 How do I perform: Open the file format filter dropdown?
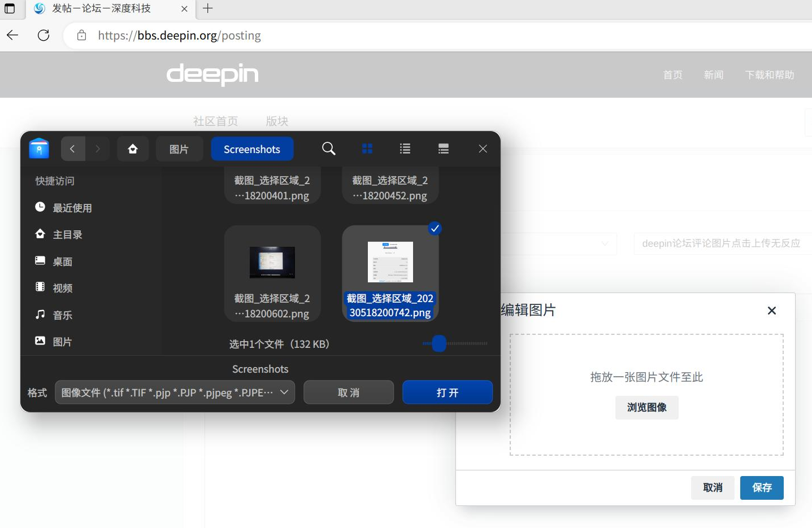pyautogui.click(x=175, y=392)
